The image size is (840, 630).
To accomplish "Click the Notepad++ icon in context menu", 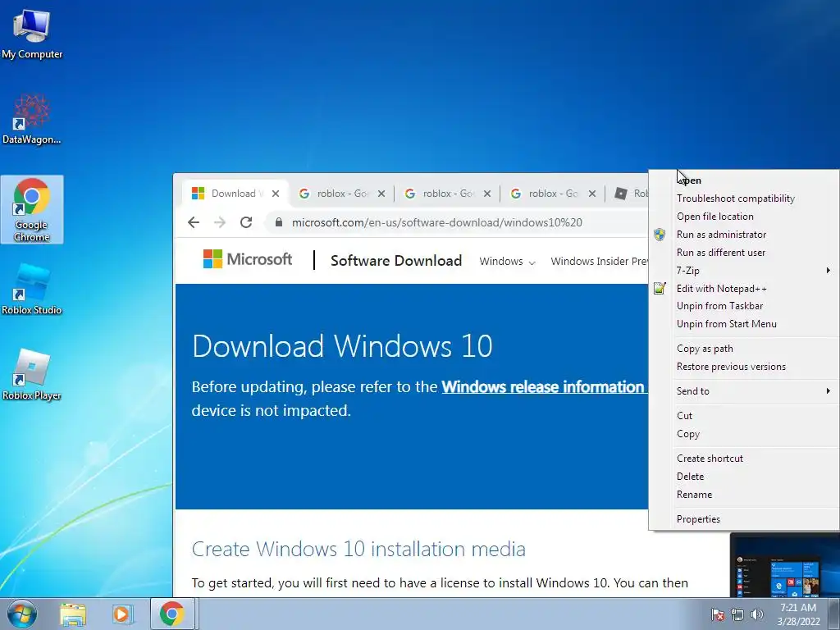I will click(x=660, y=288).
